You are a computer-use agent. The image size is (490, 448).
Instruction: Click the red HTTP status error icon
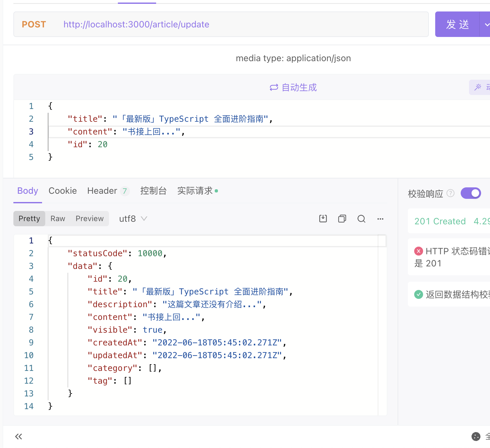pos(418,251)
